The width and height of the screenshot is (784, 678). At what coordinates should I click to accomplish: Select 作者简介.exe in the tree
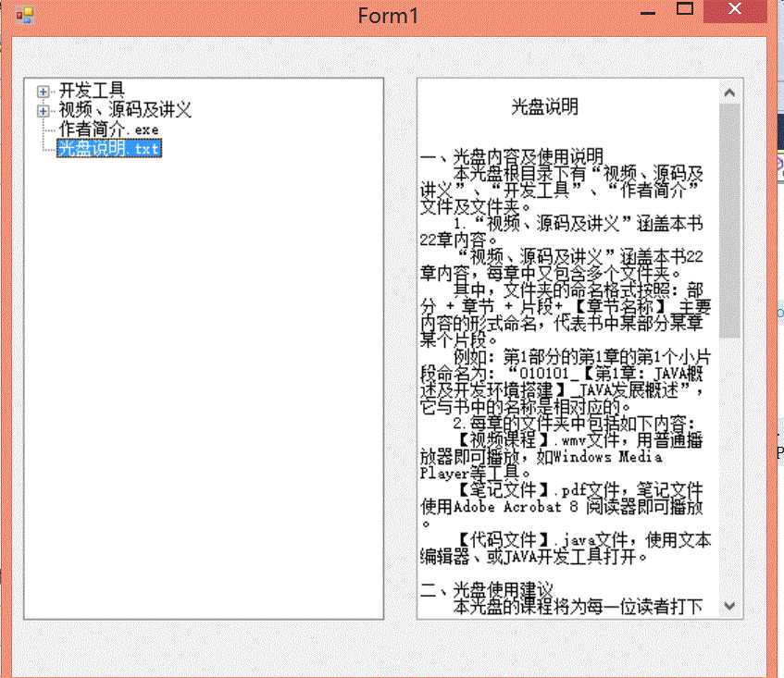[x=109, y=129]
